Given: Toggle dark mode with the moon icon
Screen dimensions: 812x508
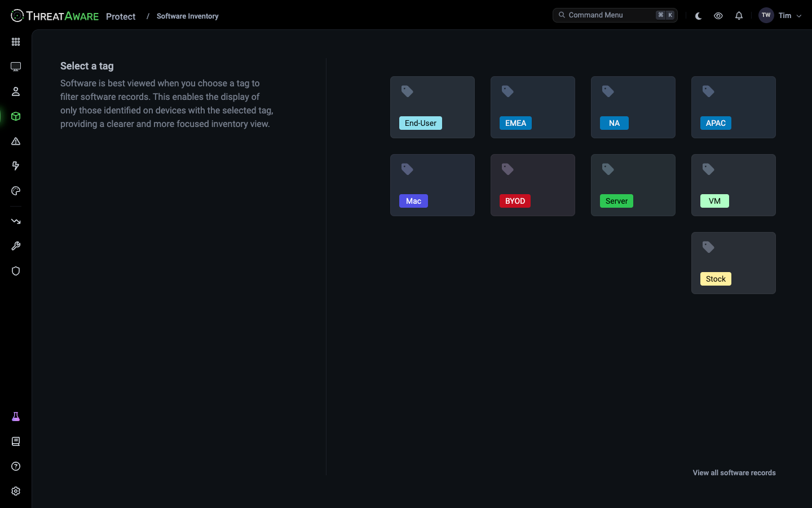Looking at the screenshot, I should click(699, 16).
